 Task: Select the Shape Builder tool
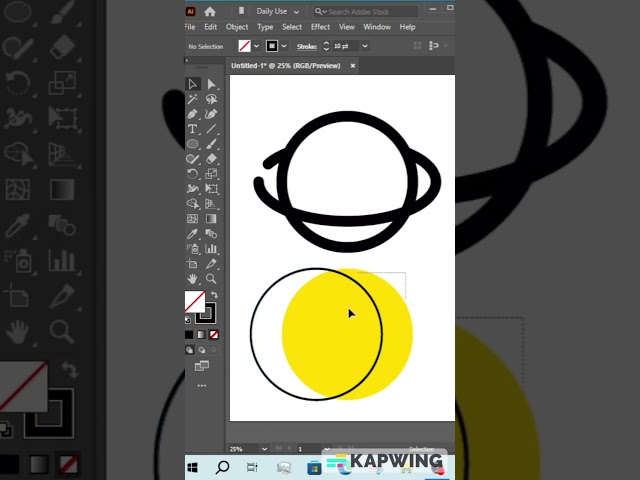[x=193, y=204]
